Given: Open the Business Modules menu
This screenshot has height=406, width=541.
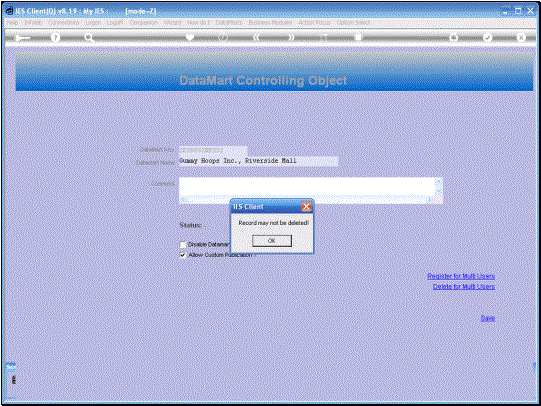Looking at the screenshot, I should tap(270, 22).
